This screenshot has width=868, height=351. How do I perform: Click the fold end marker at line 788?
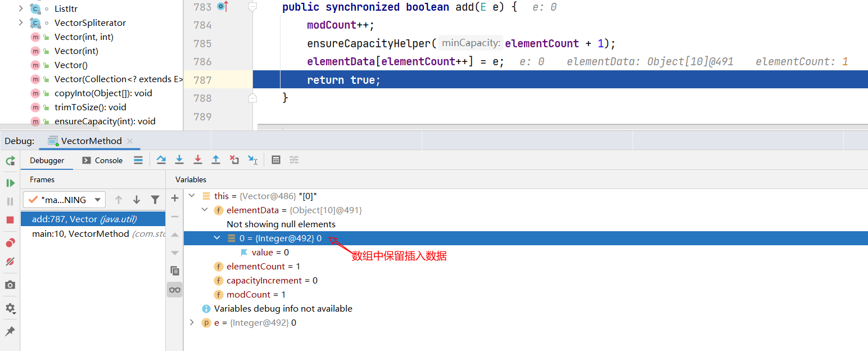pyautogui.click(x=252, y=98)
